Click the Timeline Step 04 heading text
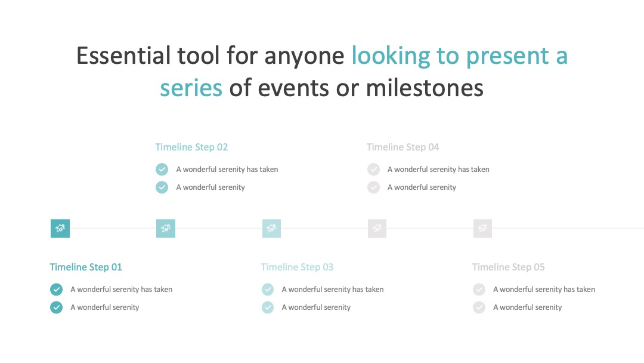 (403, 147)
